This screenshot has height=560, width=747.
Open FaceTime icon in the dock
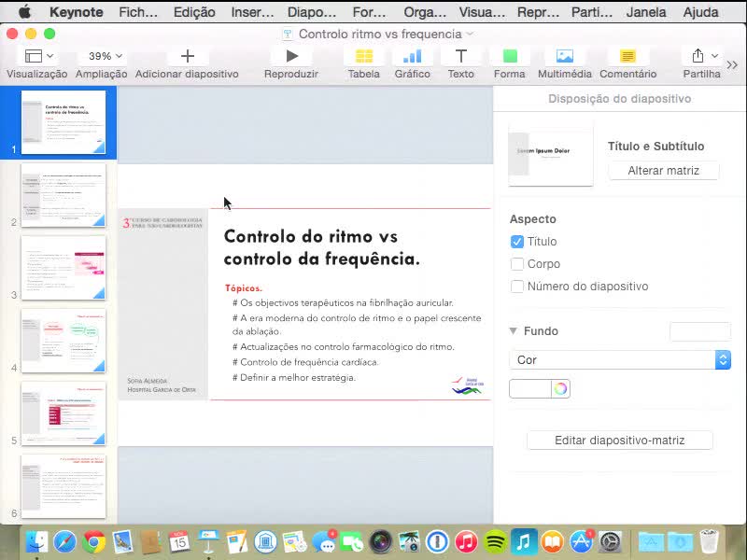pos(352,541)
